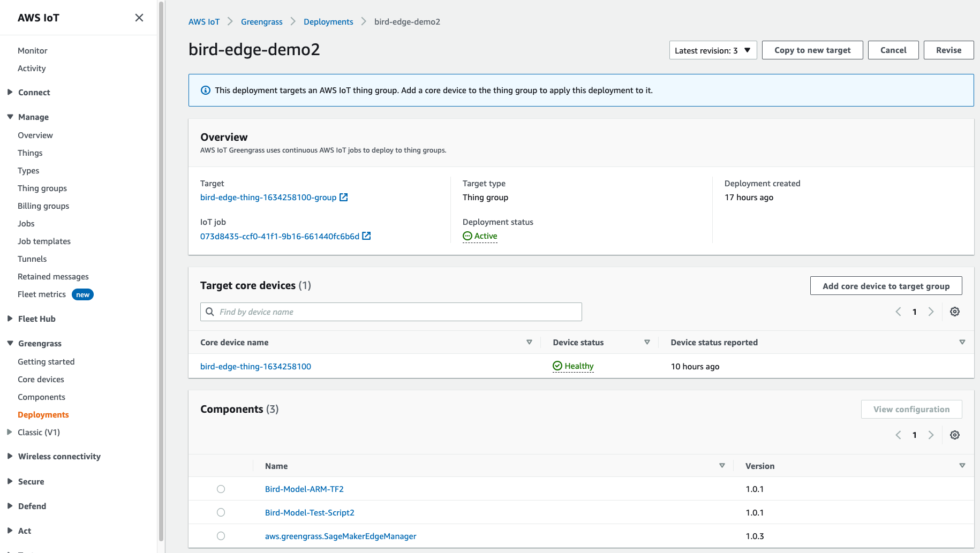The width and height of the screenshot is (980, 553).
Task: Expand the Defend section
Action: tap(10, 506)
